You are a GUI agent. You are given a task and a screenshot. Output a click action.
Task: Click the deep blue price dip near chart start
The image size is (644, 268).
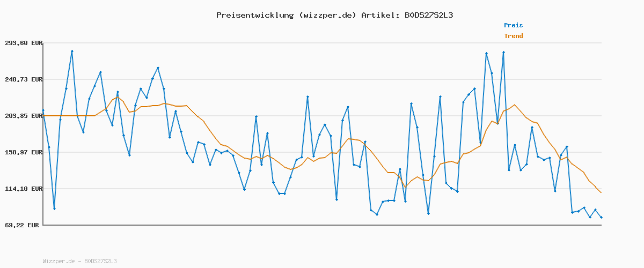click(54, 209)
